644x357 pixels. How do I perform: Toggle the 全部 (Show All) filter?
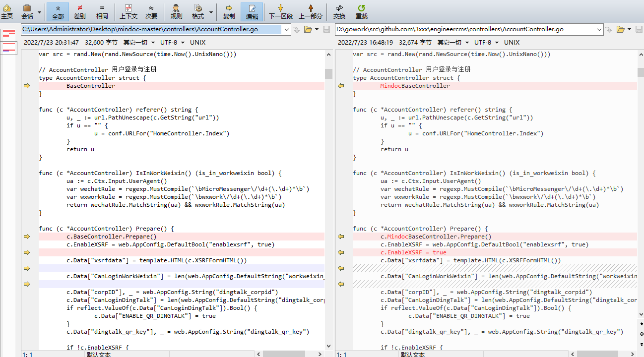click(x=58, y=11)
